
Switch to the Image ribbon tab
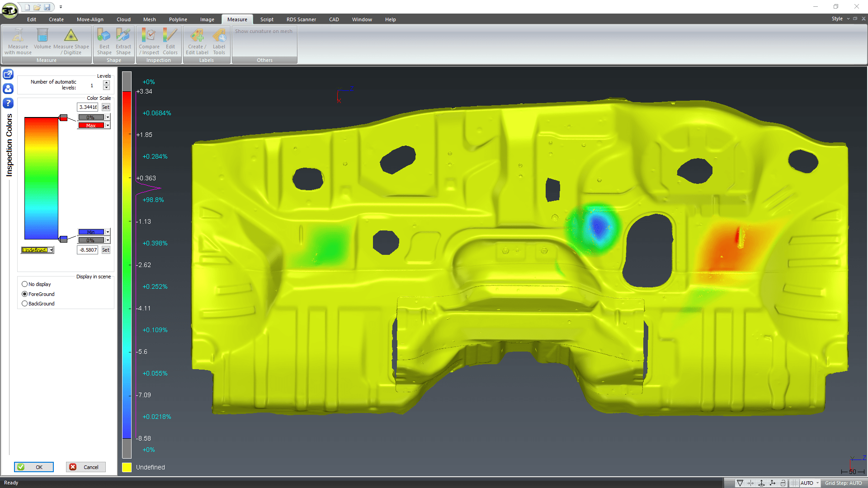tap(207, 19)
